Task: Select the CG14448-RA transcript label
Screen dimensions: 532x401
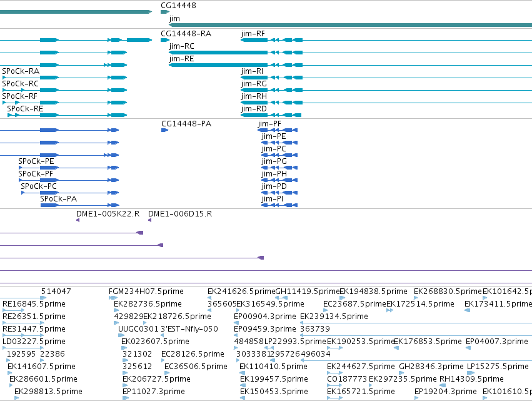Action: pos(186,34)
